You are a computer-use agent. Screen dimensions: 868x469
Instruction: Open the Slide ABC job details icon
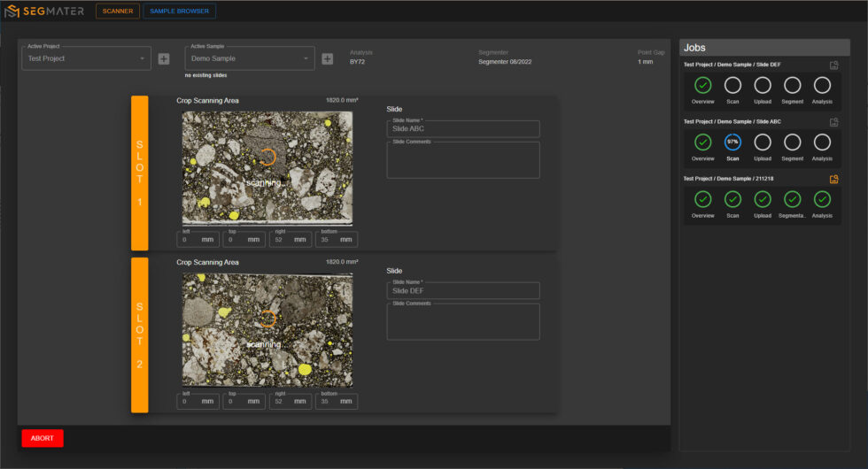click(x=833, y=121)
